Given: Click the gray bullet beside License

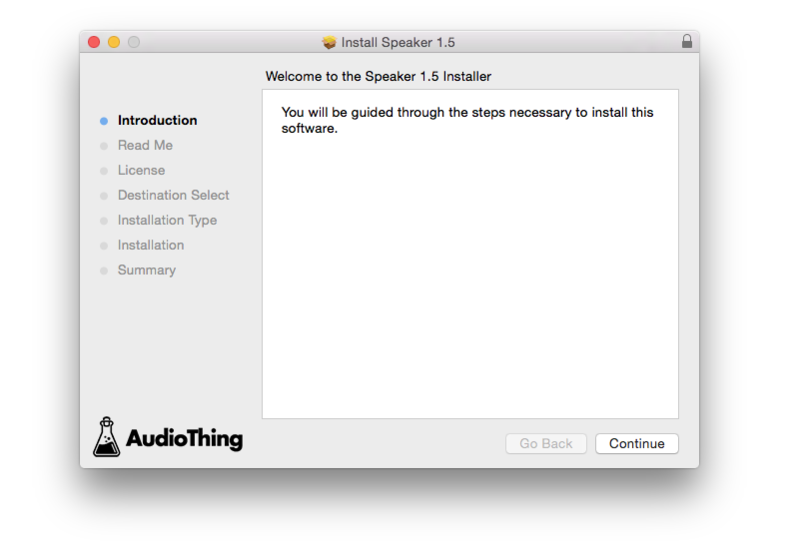Looking at the screenshot, I should 104,171.
